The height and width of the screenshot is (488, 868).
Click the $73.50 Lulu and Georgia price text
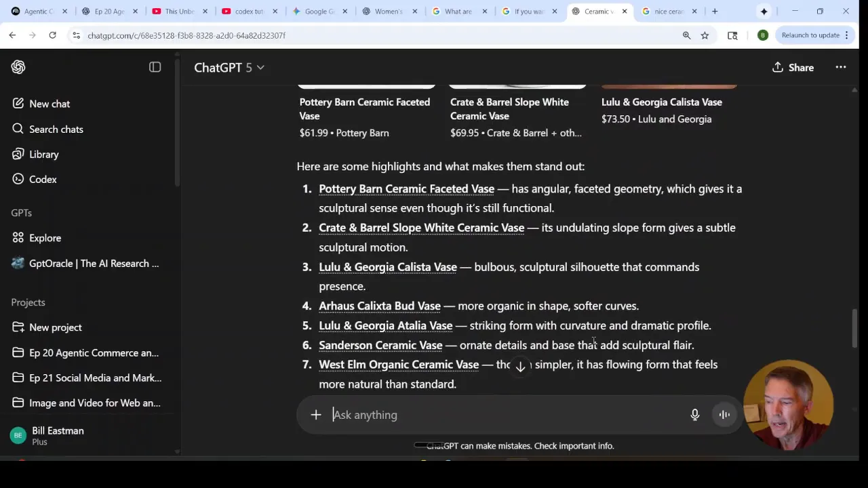656,119
